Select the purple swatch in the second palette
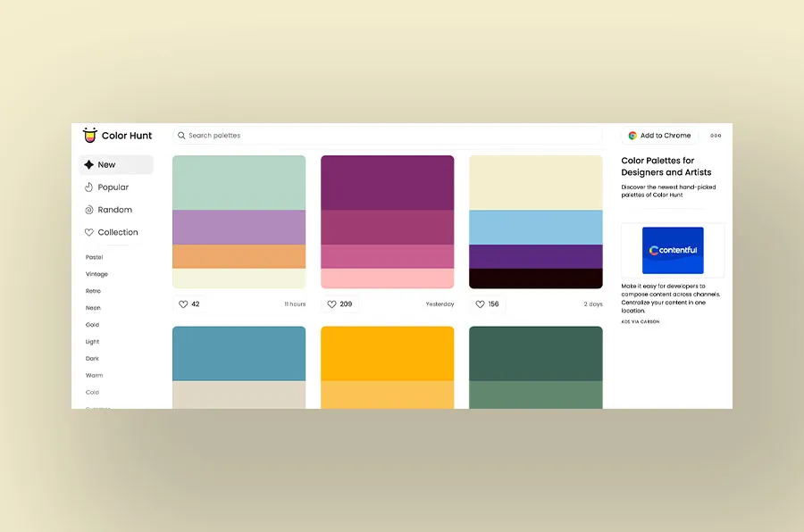Viewport: 804px width, 532px height. (x=387, y=182)
